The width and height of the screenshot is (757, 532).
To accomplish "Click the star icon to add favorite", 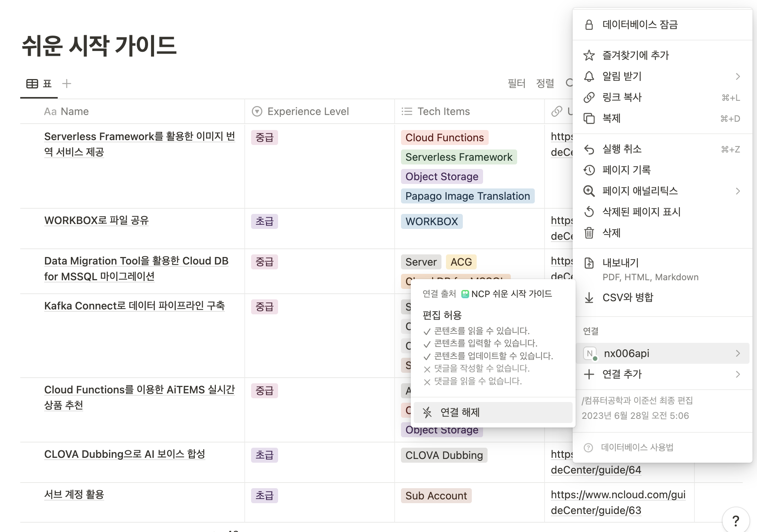I will pyautogui.click(x=589, y=55).
